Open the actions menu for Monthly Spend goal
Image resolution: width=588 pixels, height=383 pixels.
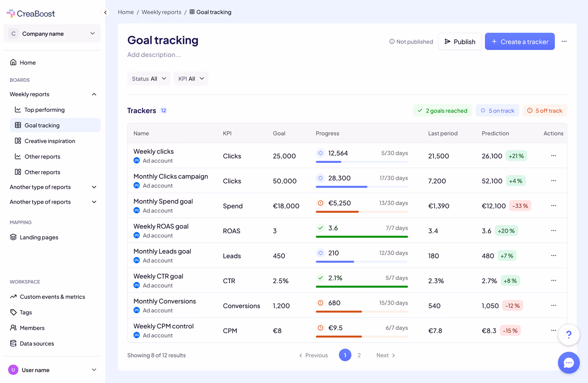click(553, 205)
